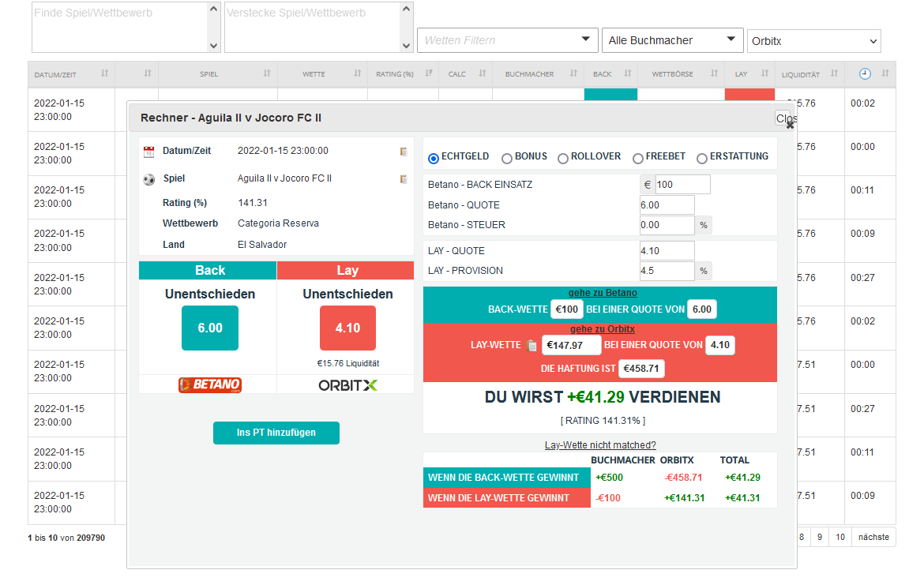The image size is (924, 585).
Task: Select ROLLOVER radio option
Action: point(563,159)
